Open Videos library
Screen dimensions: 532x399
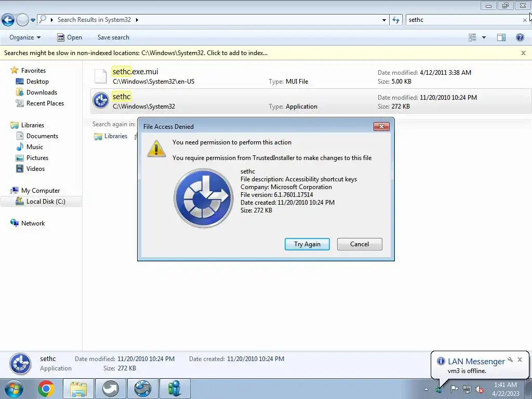(x=35, y=169)
